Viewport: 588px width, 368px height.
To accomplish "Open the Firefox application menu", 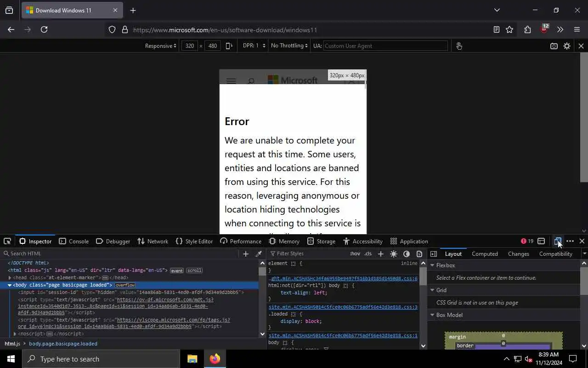I will 577,29.
